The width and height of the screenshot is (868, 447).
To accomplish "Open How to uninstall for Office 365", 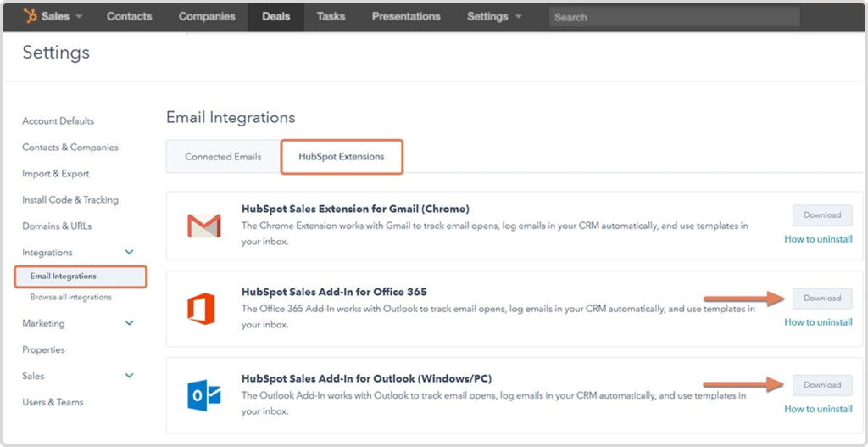I will 818,322.
